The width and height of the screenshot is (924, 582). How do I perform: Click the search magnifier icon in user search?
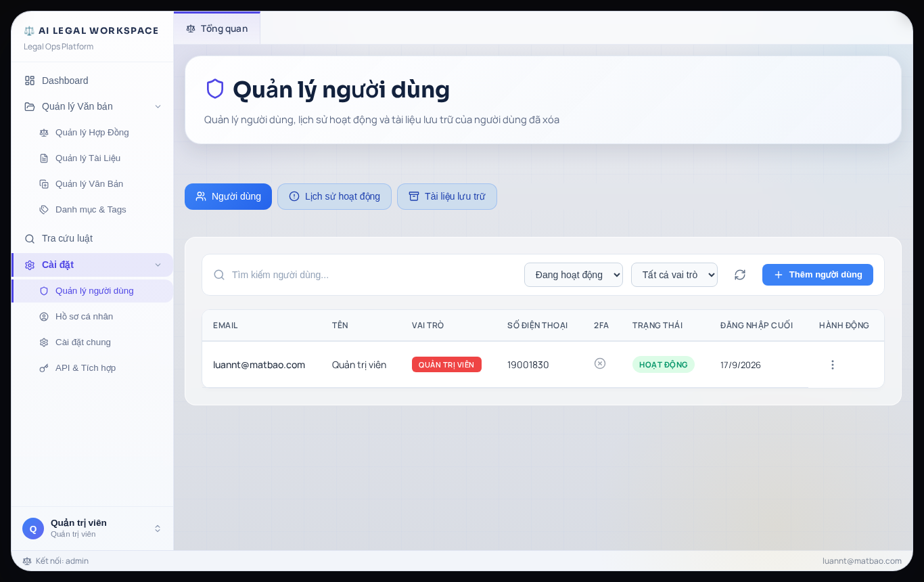219,275
